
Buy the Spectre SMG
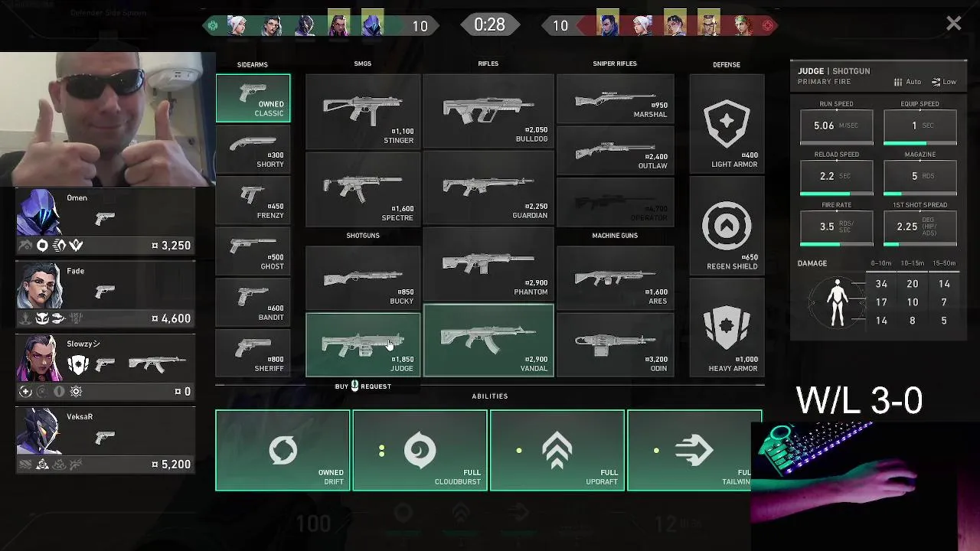click(363, 188)
